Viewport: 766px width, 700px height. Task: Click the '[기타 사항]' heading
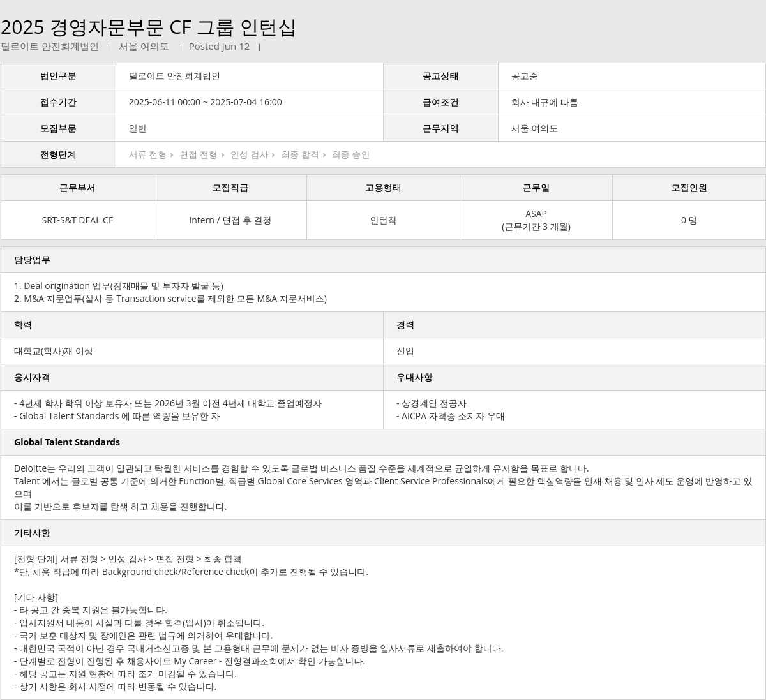[x=36, y=597]
